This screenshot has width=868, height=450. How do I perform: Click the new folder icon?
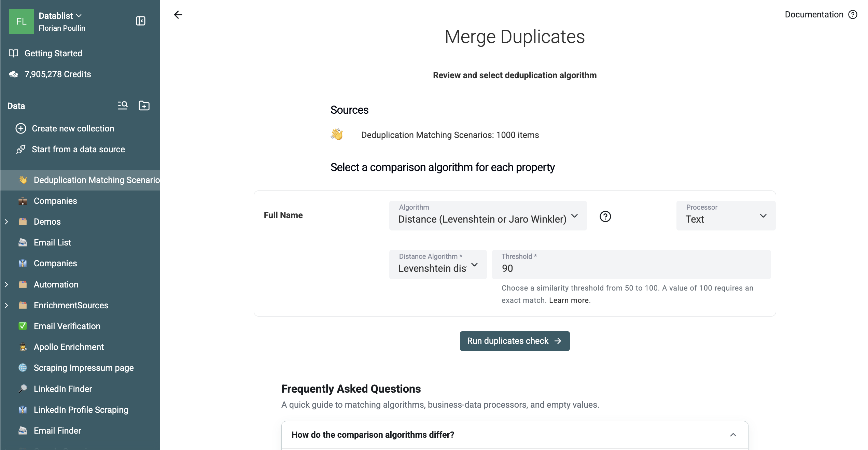coord(144,106)
